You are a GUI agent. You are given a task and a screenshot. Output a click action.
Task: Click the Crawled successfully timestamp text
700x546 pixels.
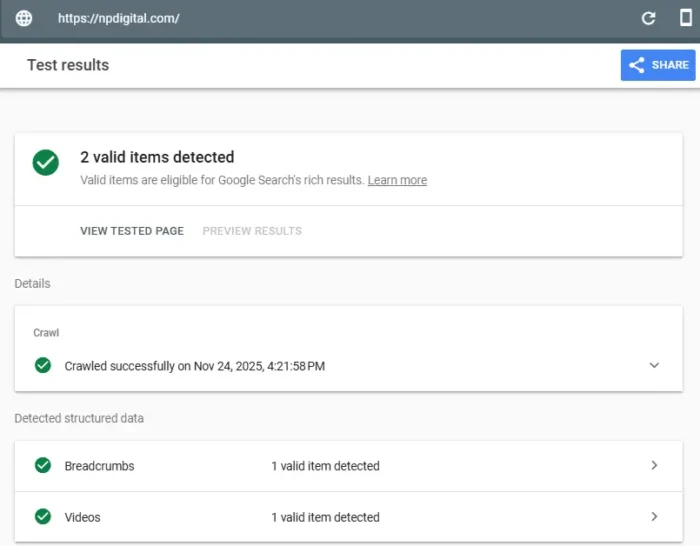(195, 366)
